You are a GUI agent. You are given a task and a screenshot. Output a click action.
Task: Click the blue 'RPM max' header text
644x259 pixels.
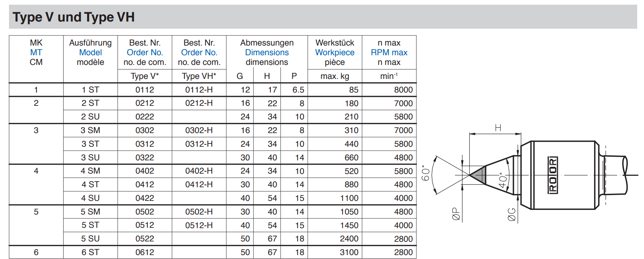click(389, 52)
